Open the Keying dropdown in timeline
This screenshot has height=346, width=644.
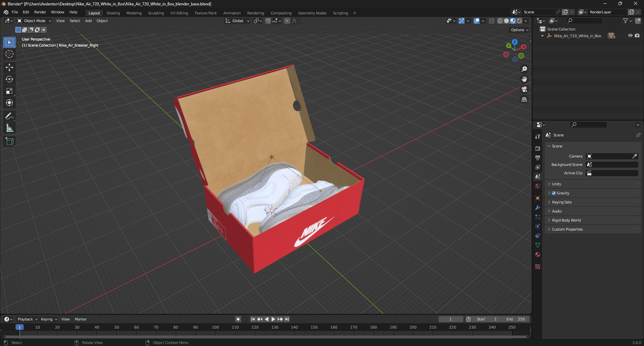click(49, 319)
